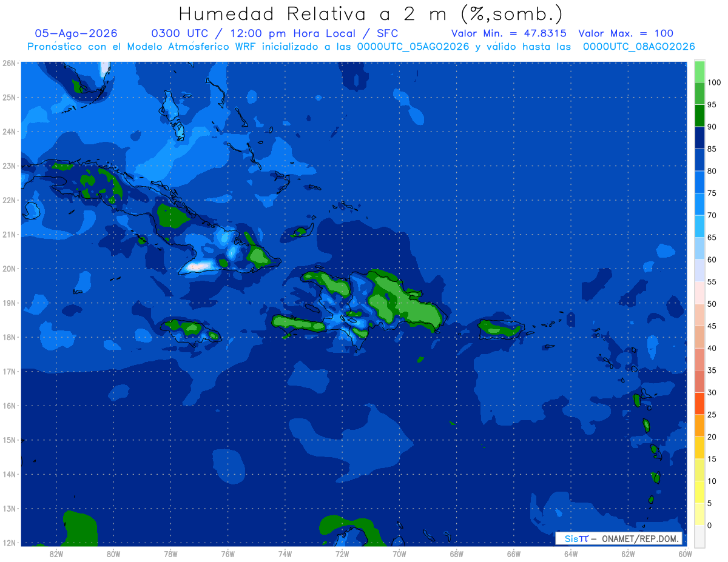Click the '82W' longitude label
728x562 pixels.
(56, 554)
